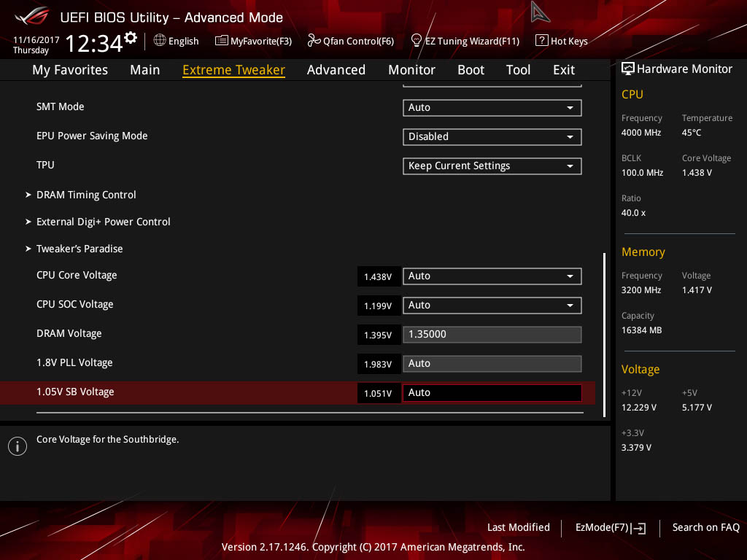Select 1.8V PLL Voltage label
Image resolution: width=747 pixels, height=560 pixels.
[74, 363]
